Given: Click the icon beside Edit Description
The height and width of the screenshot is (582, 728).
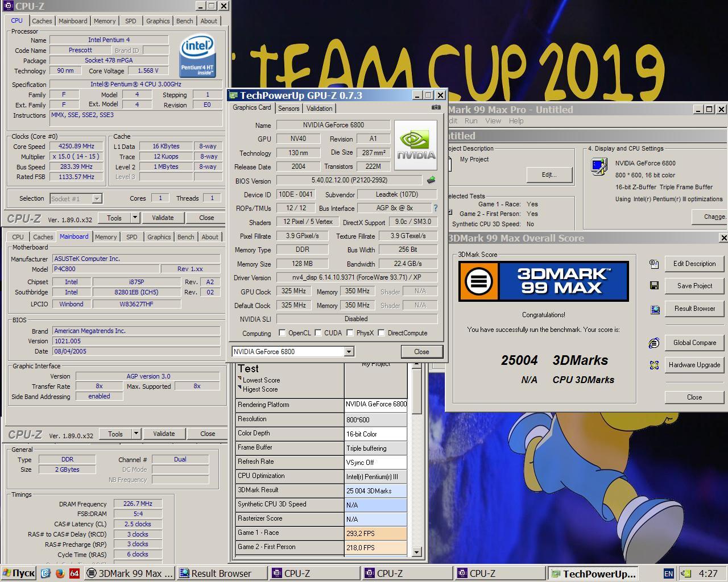Looking at the screenshot, I should 654,264.
